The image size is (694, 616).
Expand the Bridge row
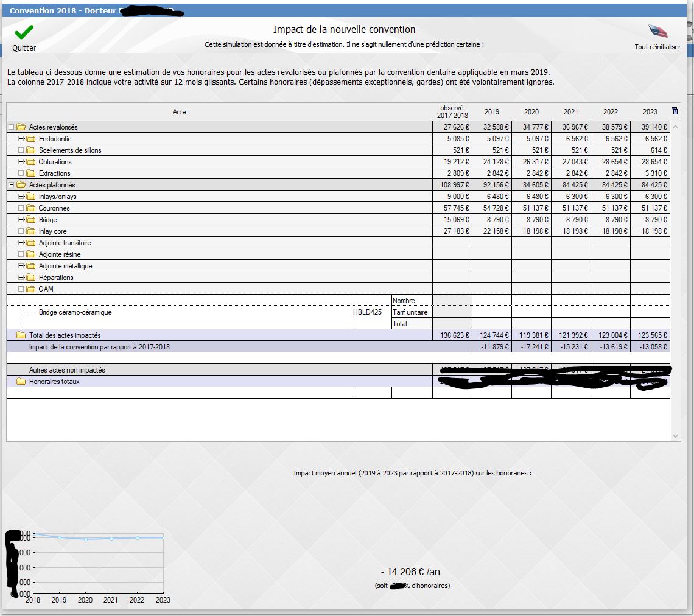[21, 220]
